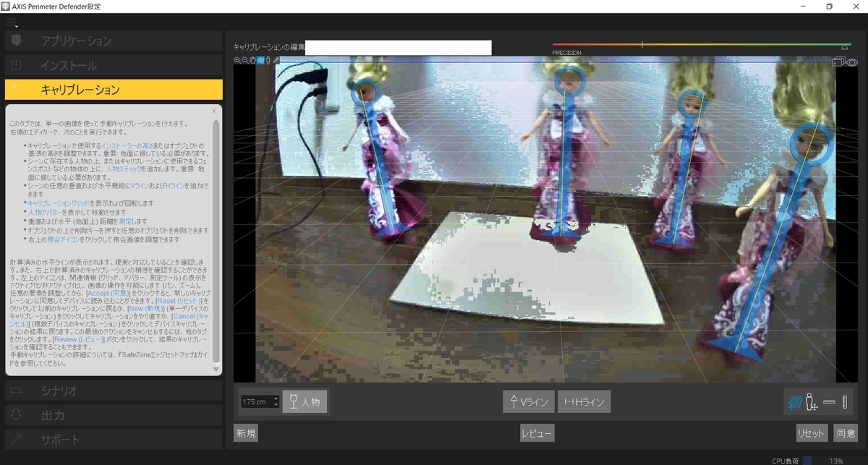The height and width of the screenshot is (465, 868).
Task: Select the vertical ruler measure icon bottom right
Action: pos(844,402)
